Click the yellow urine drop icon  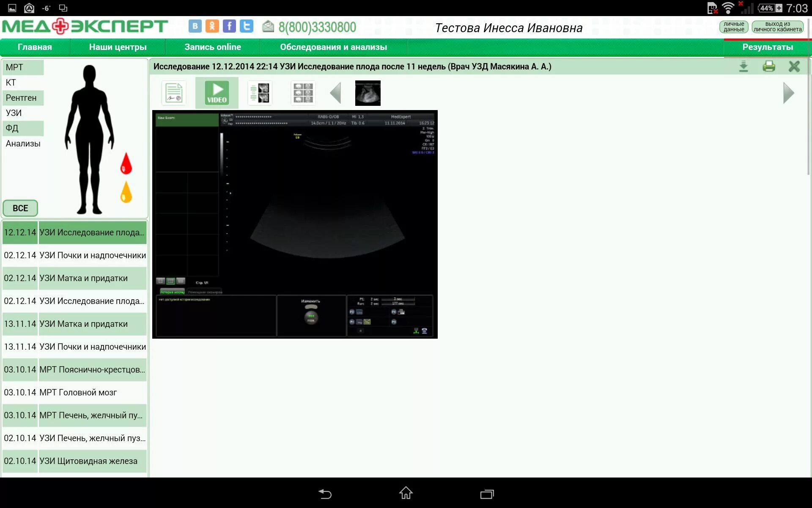click(126, 192)
